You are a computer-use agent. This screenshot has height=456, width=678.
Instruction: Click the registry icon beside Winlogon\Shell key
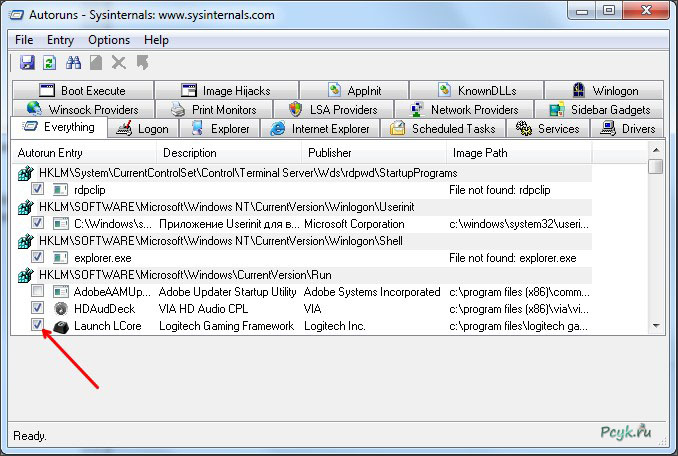coord(26,241)
